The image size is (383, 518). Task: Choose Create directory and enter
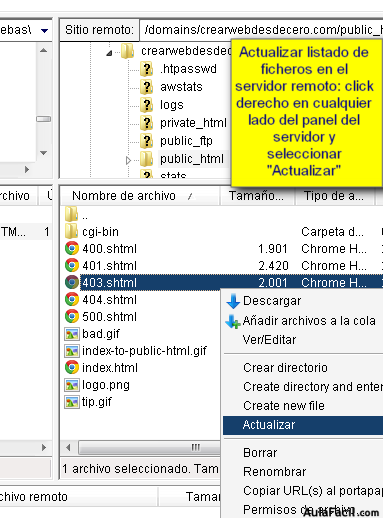point(303,387)
